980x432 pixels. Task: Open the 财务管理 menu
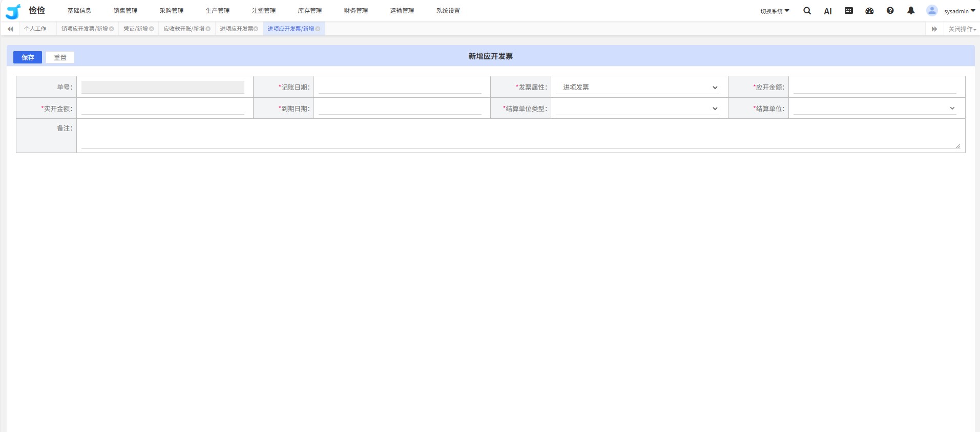pyautogui.click(x=356, y=11)
